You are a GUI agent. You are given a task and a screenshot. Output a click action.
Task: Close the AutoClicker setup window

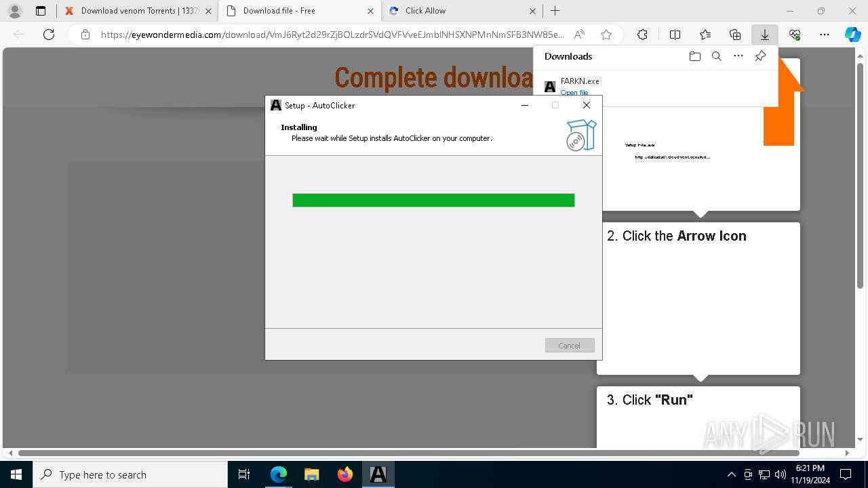tap(587, 105)
